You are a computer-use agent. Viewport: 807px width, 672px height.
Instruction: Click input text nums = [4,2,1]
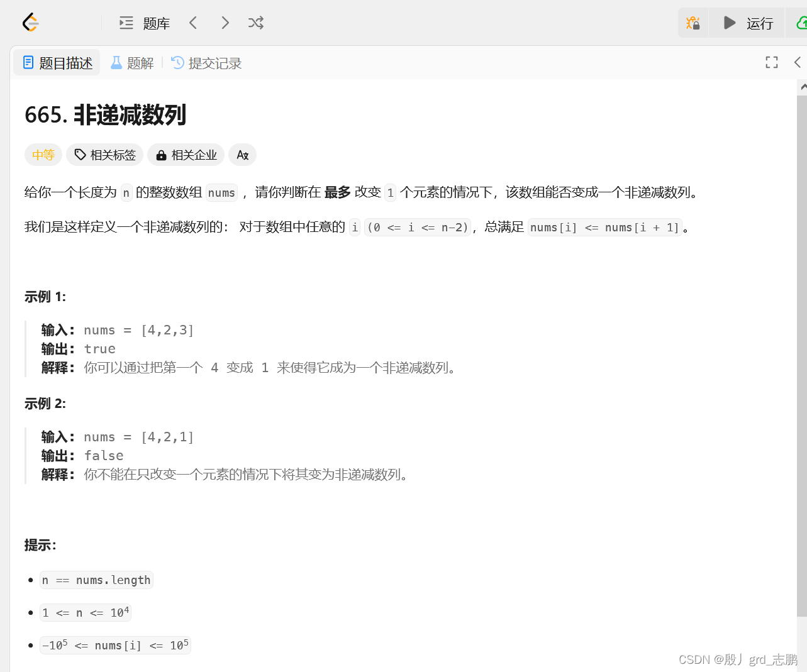click(x=139, y=437)
